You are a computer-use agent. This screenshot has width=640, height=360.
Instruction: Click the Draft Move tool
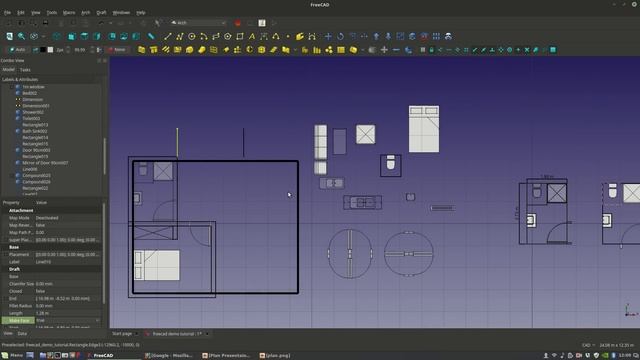(328, 36)
